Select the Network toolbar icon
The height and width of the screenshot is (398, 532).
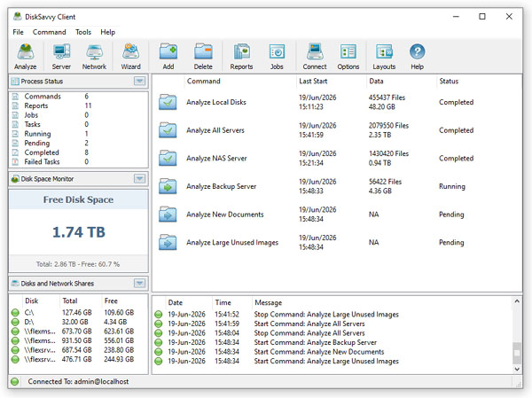pos(94,57)
